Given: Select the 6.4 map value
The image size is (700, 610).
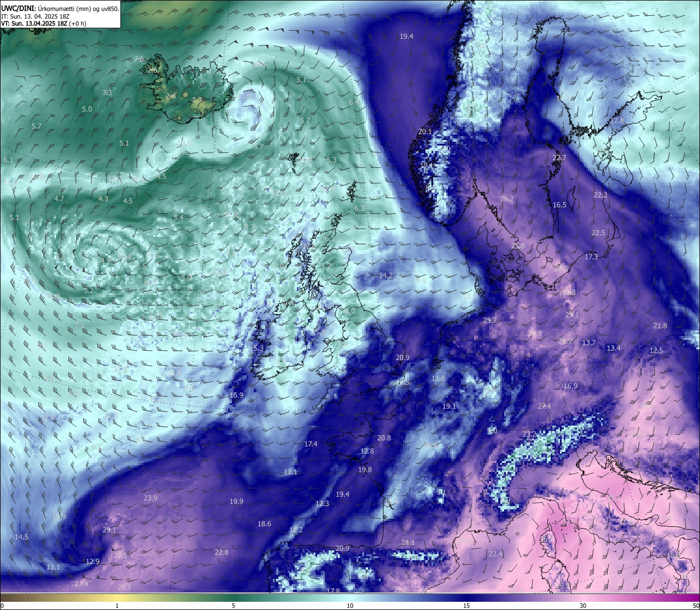Looking at the screenshot, I should click(x=354, y=102).
